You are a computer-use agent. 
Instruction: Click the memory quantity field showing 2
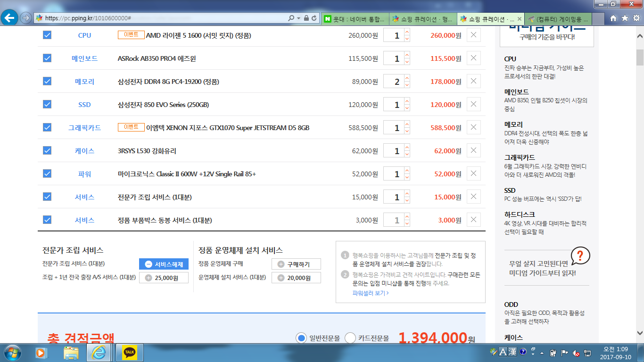tap(394, 82)
